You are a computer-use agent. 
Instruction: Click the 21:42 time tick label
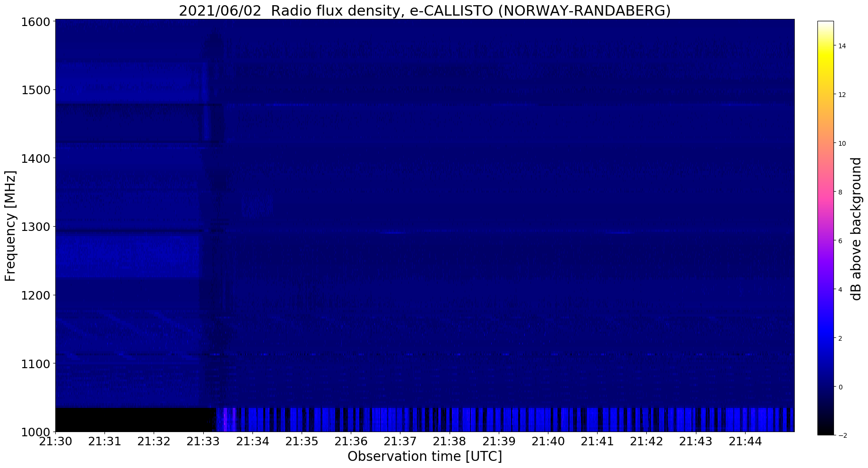pyautogui.click(x=647, y=442)
